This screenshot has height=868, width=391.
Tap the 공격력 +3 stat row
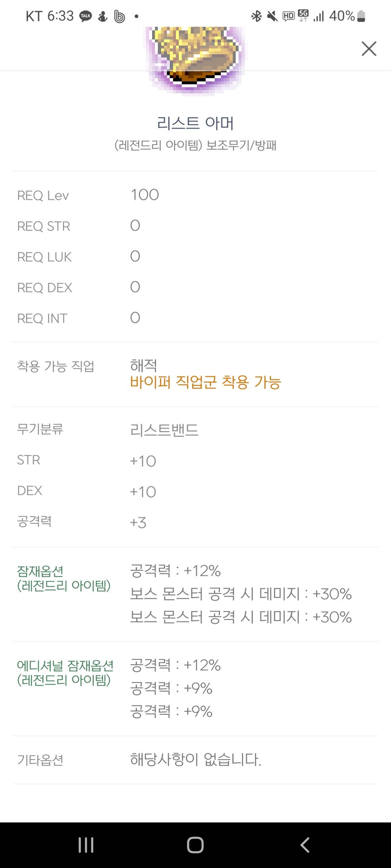click(x=195, y=522)
